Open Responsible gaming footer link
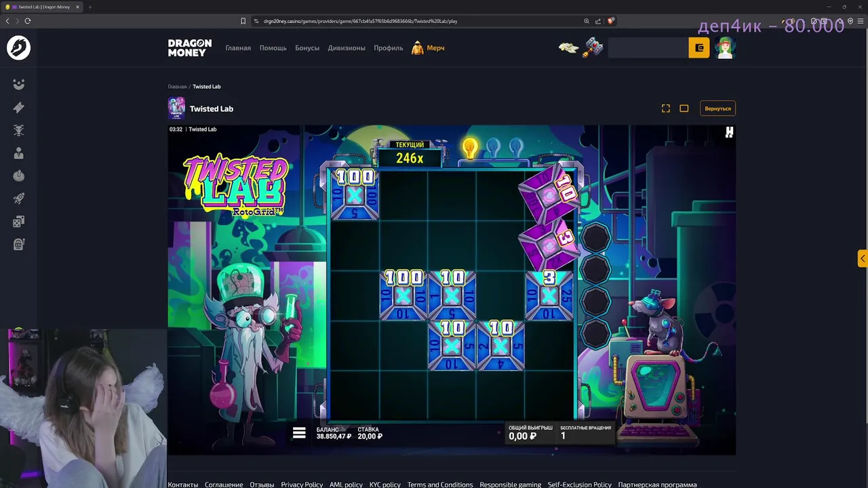The width and height of the screenshot is (868, 488). pos(511,485)
